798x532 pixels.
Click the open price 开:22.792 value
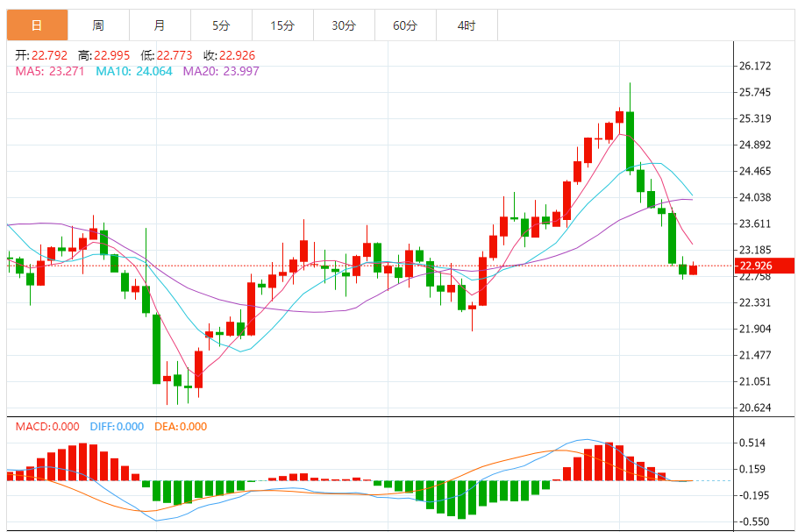41,55
